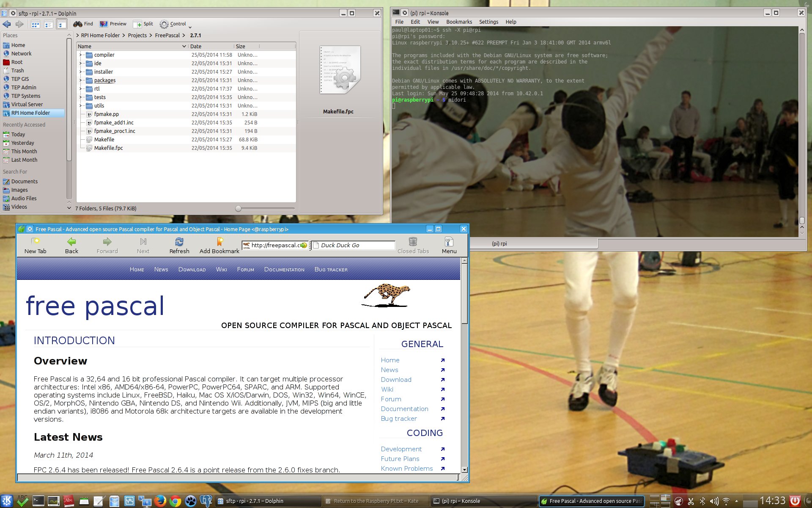Launch Chrome from the panel
Image resolution: width=812 pixels, height=508 pixels.
[175, 501]
